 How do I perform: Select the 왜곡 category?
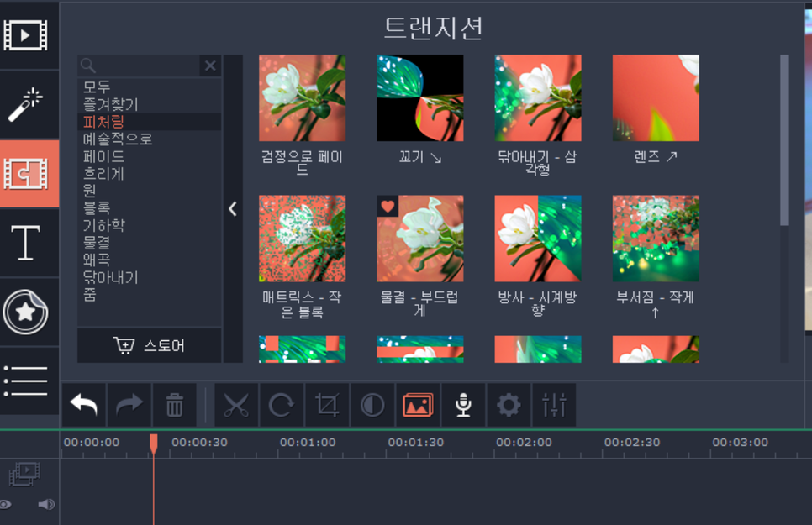point(149,260)
